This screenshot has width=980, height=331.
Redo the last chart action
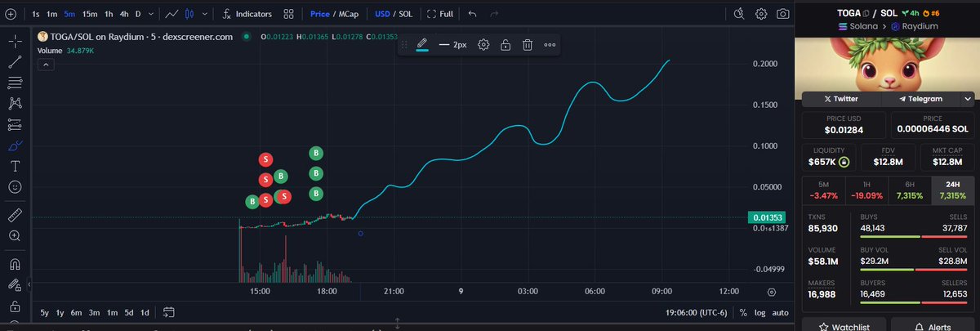click(496, 14)
